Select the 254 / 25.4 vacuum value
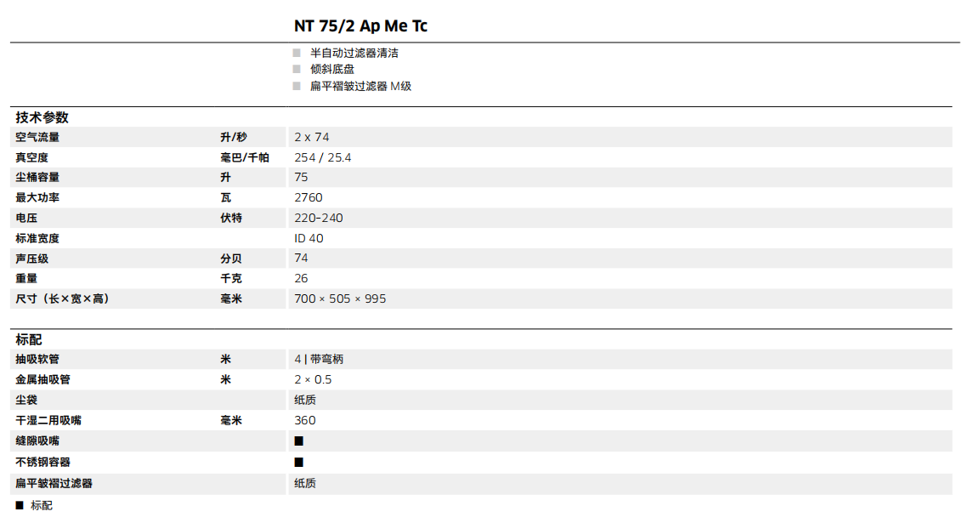This screenshot has width=980, height=523. [323, 157]
